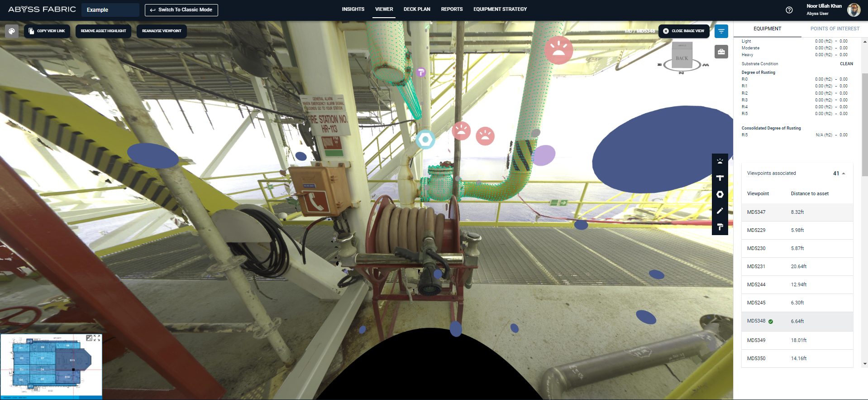
Task: Open the help question mark icon
Action: (x=789, y=10)
